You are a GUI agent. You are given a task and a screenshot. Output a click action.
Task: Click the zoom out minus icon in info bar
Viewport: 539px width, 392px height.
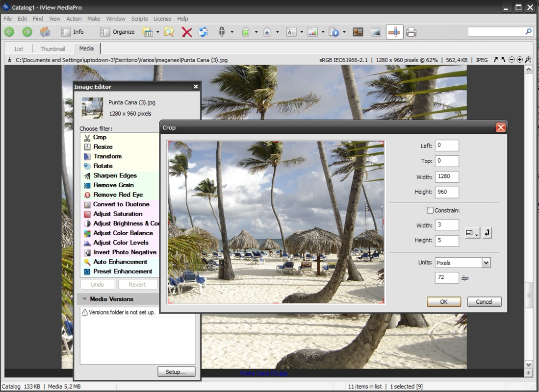pyautogui.click(x=512, y=60)
